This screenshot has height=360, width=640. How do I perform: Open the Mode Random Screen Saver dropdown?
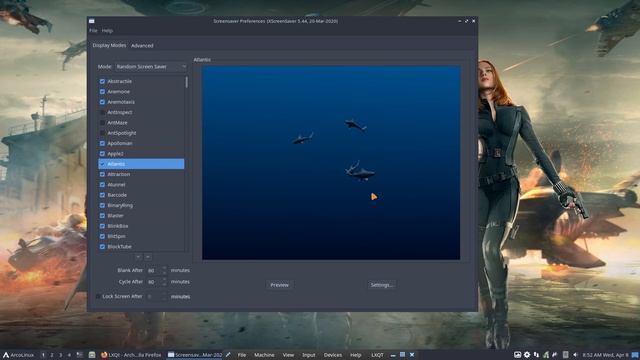point(151,67)
